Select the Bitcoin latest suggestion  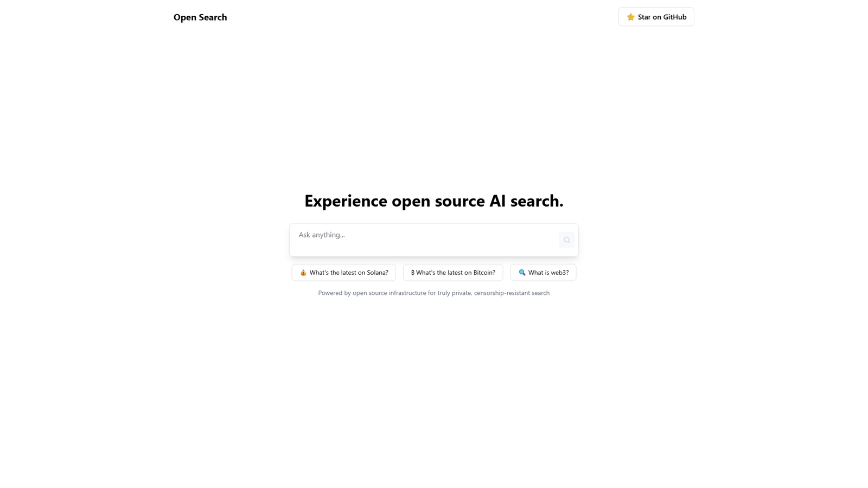[x=453, y=273]
